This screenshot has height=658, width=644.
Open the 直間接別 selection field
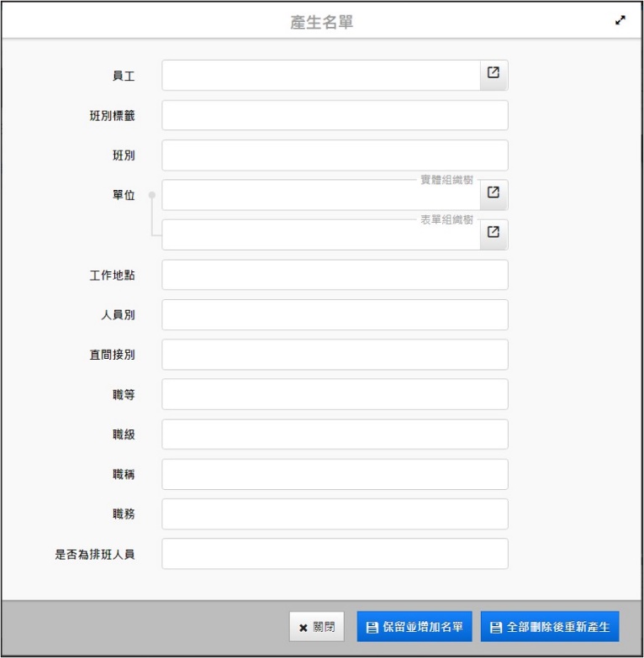(335, 355)
